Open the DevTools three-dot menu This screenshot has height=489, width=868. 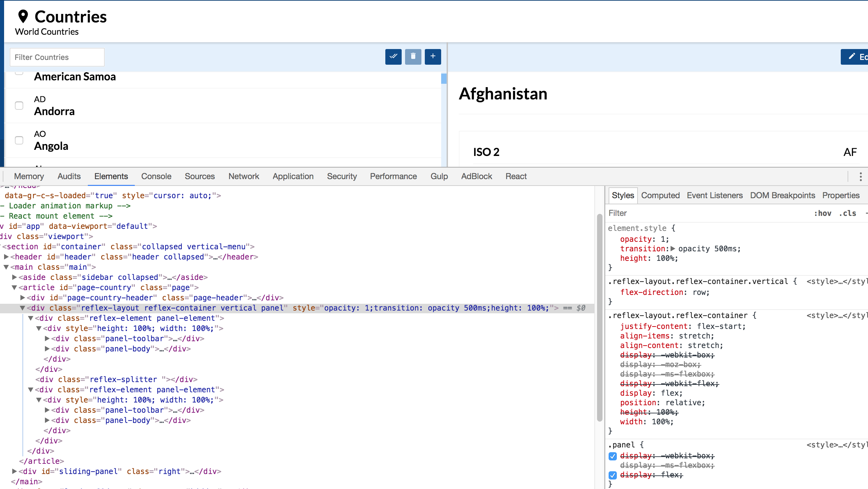[x=861, y=176]
